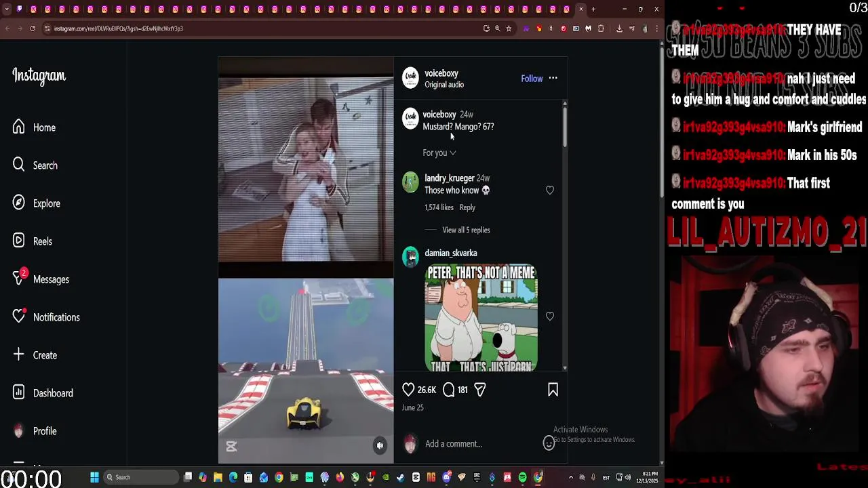Open Steam from the taskbar

point(401,477)
